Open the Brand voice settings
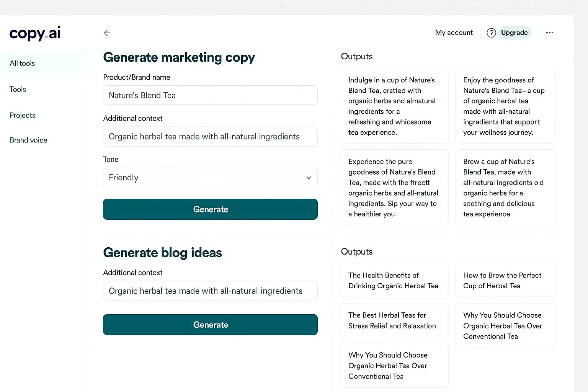 pos(28,140)
